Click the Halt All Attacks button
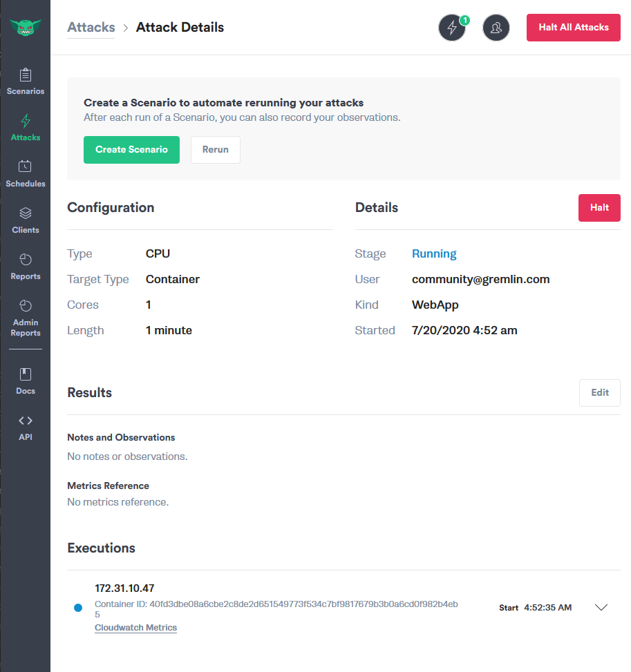This screenshot has width=631, height=672. (574, 28)
